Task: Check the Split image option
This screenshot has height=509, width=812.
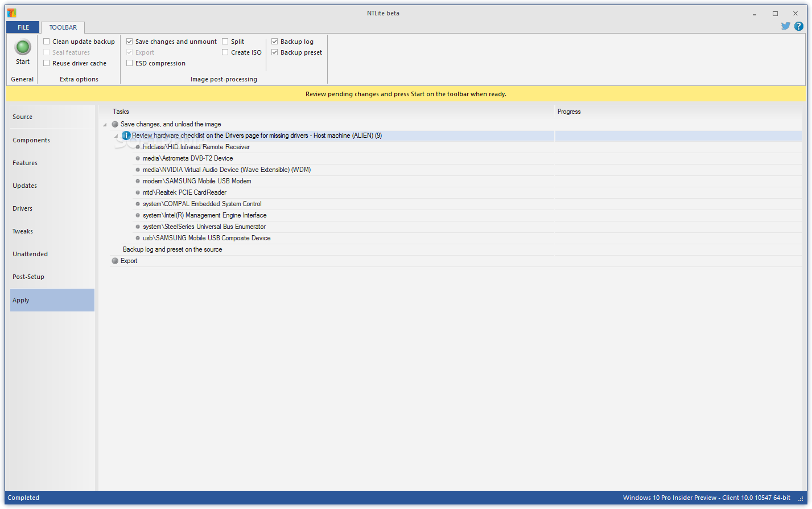Action: [225, 42]
